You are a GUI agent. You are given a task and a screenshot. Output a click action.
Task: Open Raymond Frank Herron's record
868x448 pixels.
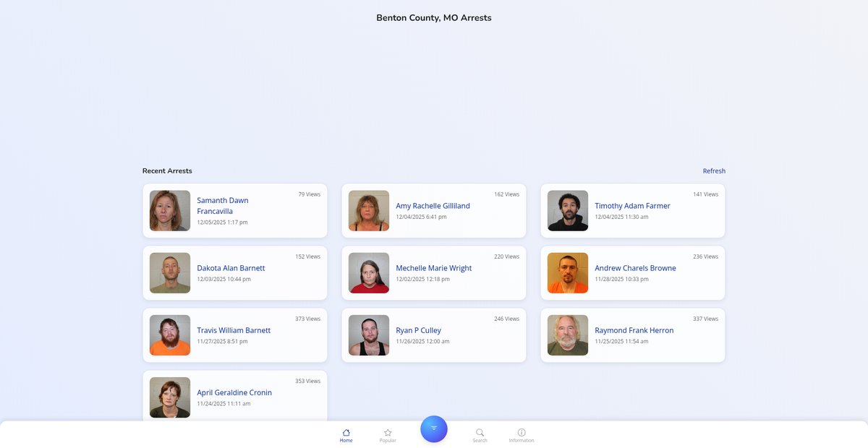(x=633, y=335)
